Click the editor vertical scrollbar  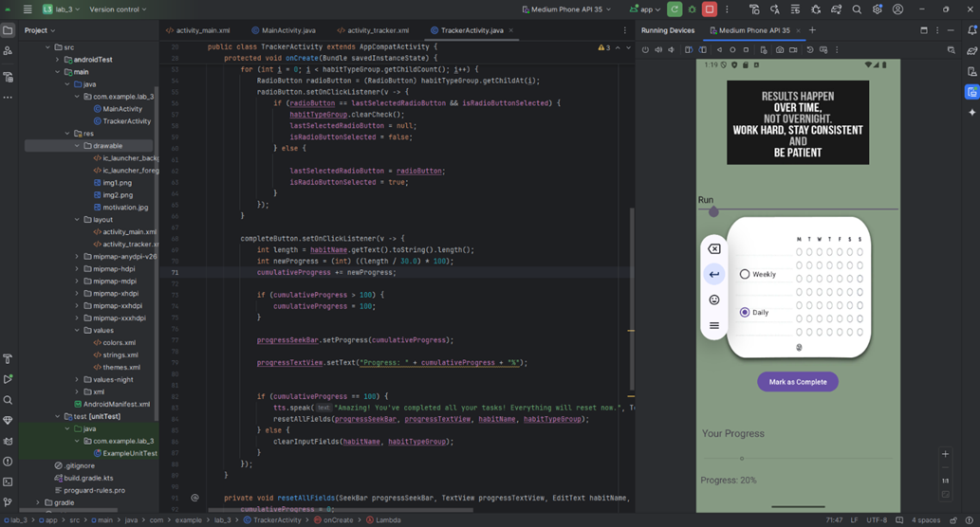point(631,299)
